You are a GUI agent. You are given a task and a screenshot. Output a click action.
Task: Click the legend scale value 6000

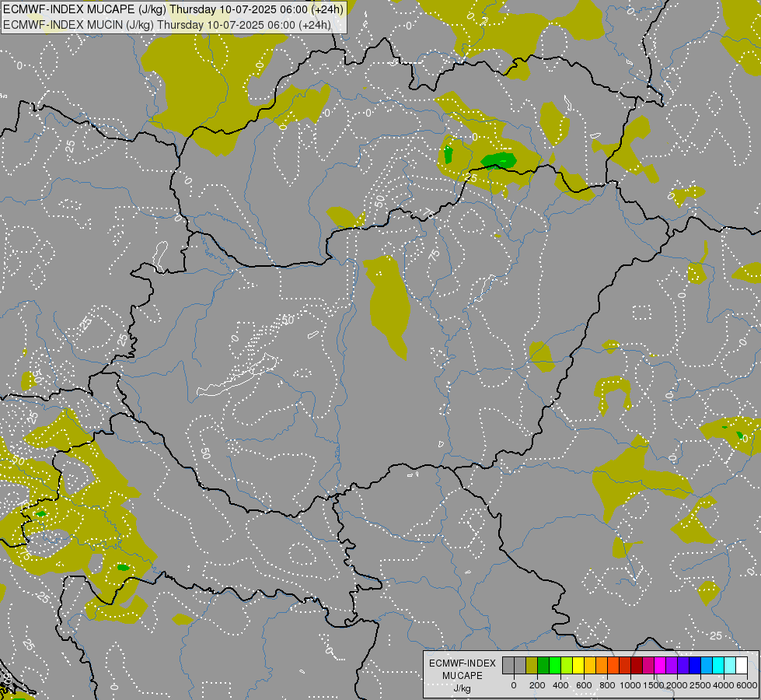(747, 685)
